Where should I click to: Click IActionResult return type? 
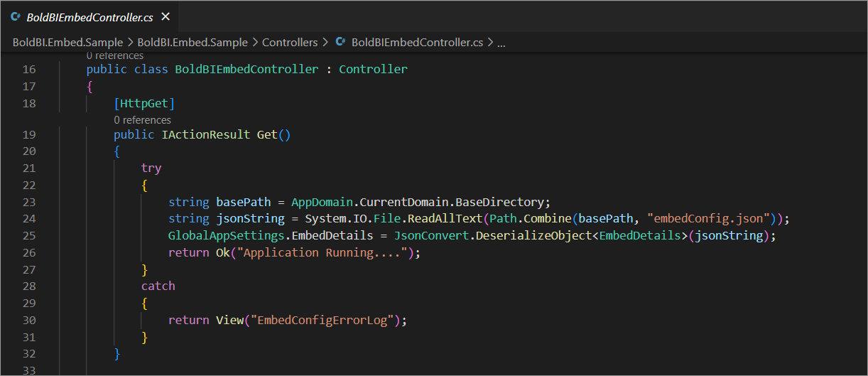206,135
